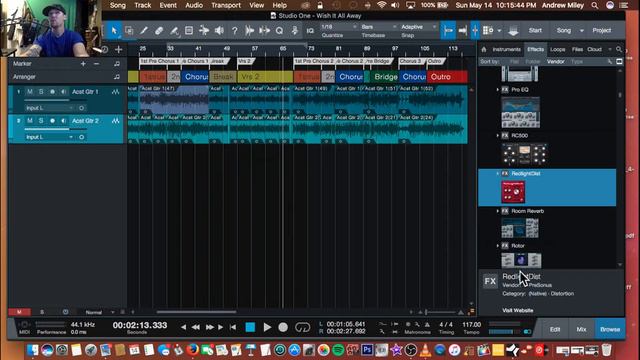Switch to Effects browser tab
The height and width of the screenshot is (360, 640).
pos(536,49)
